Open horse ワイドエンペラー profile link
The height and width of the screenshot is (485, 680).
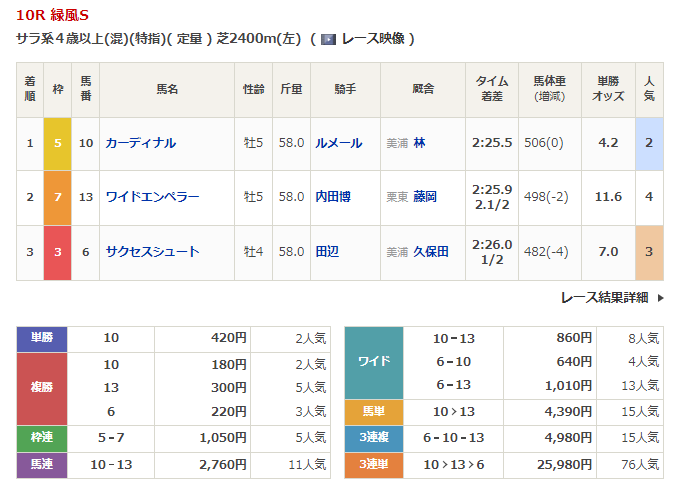point(152,197)
